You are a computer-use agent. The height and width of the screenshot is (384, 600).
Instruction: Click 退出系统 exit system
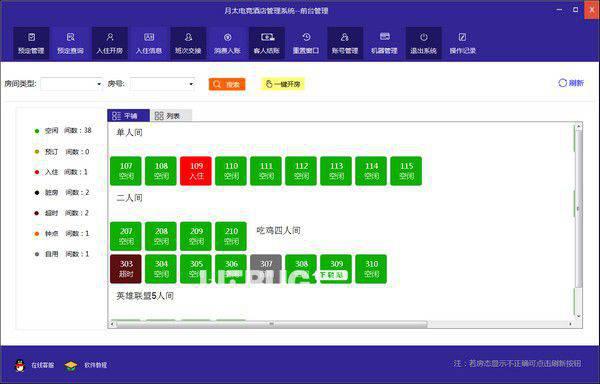tap(424, 43)
